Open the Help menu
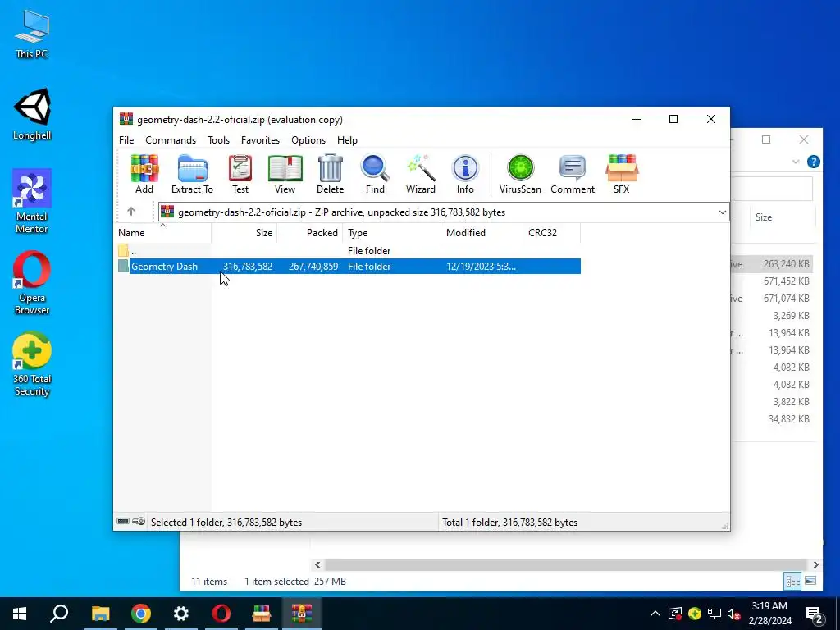Viewport: 840px width, 630px height. [347, 139]
